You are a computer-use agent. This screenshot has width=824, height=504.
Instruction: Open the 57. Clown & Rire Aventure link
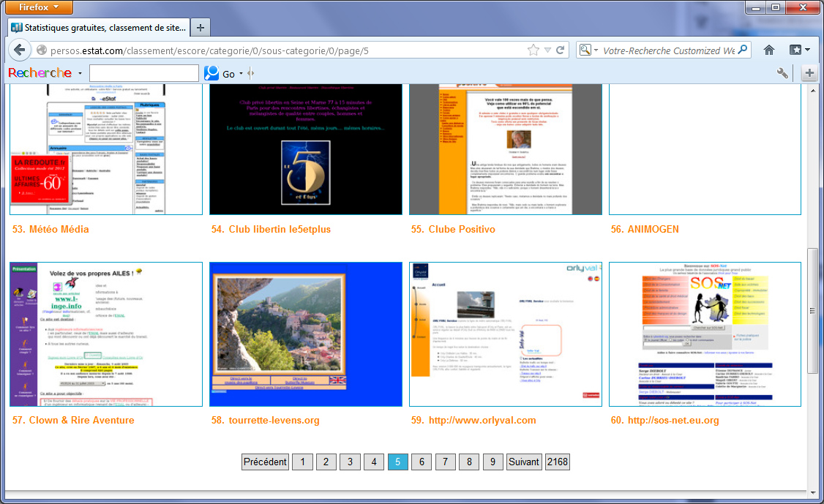[x=73, y=420]
